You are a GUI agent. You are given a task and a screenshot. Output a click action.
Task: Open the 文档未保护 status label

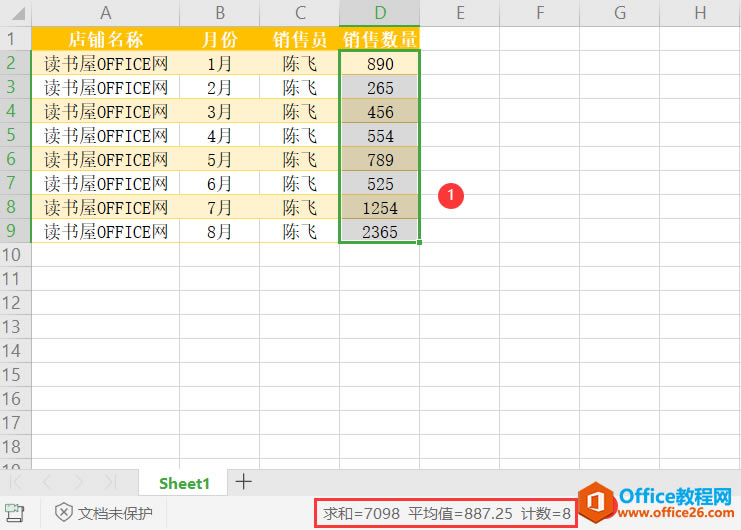pos(115,513)
